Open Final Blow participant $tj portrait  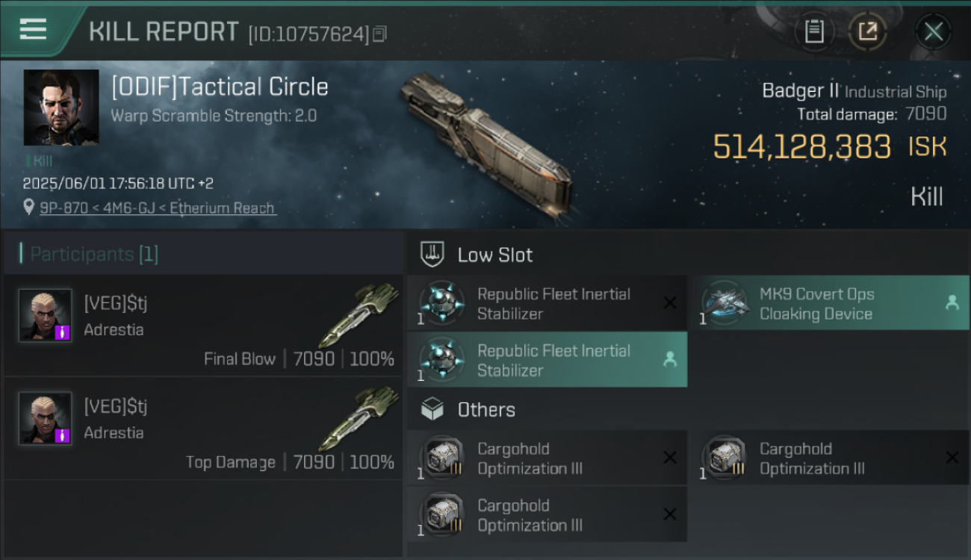[x=45, y=315]
